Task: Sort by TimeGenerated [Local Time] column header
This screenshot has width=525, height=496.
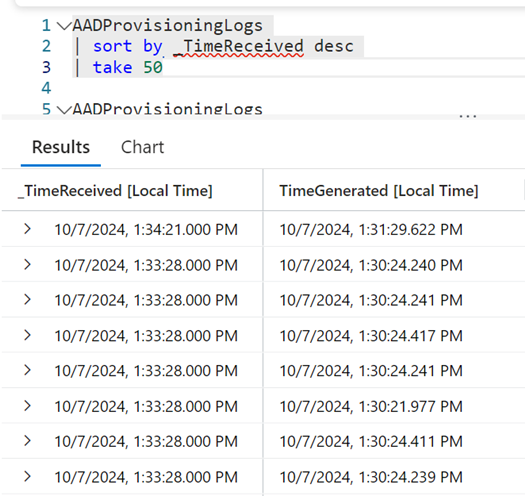Action: point(379,191)
